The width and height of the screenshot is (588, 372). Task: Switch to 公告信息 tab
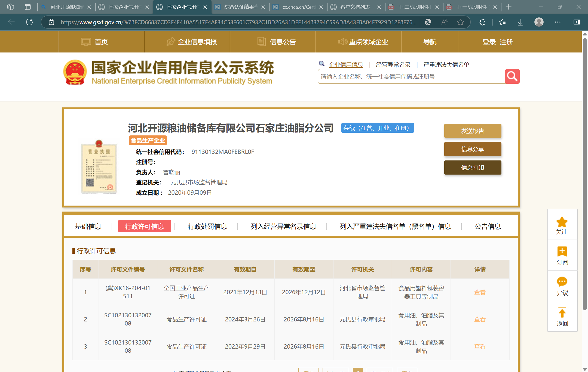(x=488, y=226)
